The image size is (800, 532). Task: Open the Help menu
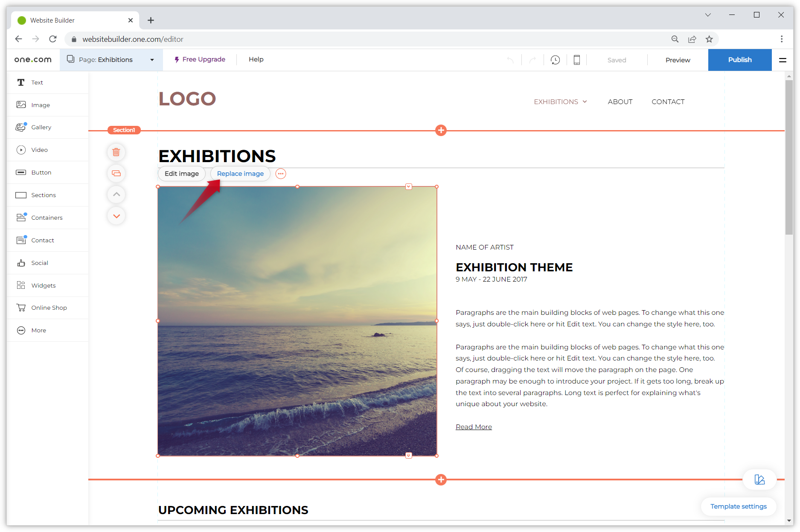pyautogui.click(x=256, y=59)
